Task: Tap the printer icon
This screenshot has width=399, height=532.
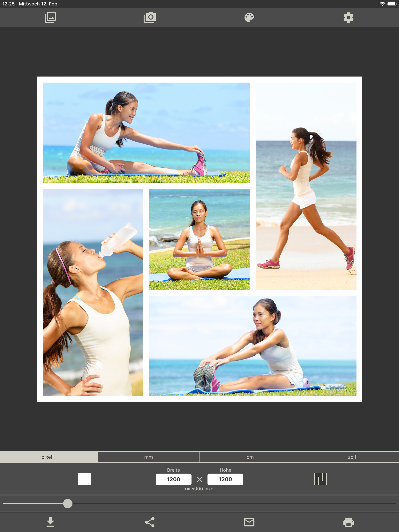Action: point(348,522)
